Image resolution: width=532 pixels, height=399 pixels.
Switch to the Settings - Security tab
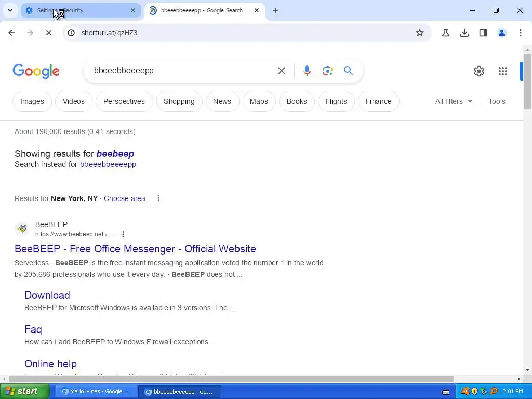[81, 10]
